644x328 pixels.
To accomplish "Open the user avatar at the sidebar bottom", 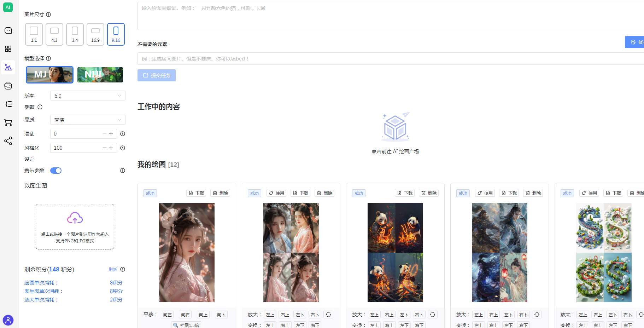I will tap(8, 320).
